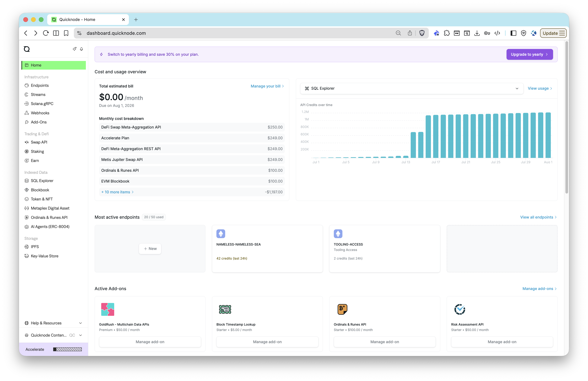The height and width of the screenshot is (381, 588).
Task: Reload the page with the refresh icon
Action: coord(46,33)
